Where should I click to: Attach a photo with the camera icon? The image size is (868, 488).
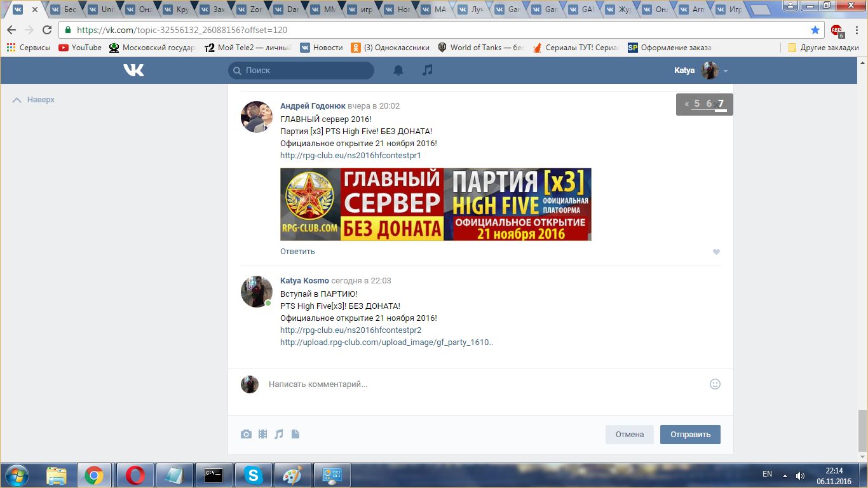click(246, 435)
